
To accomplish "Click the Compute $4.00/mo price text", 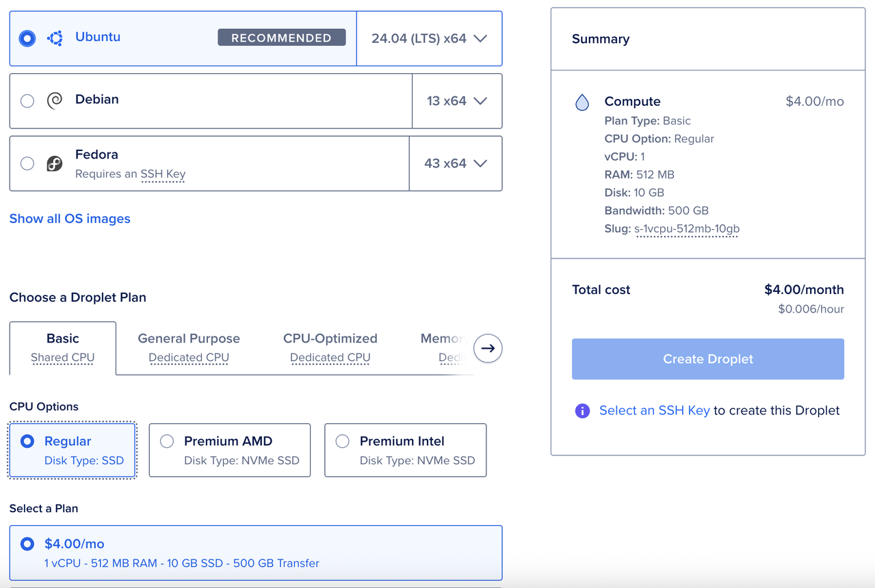I will (x=815, y=102).
